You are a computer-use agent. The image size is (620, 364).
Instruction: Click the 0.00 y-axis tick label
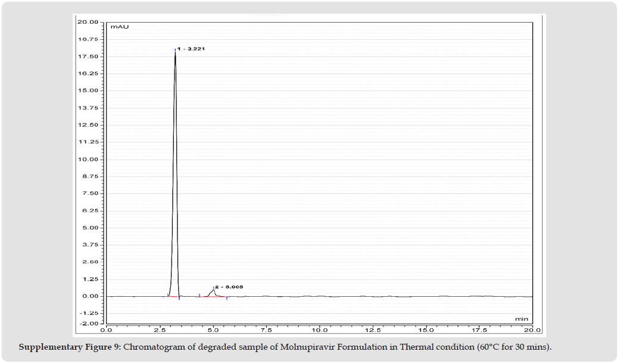tap(90, 296)
